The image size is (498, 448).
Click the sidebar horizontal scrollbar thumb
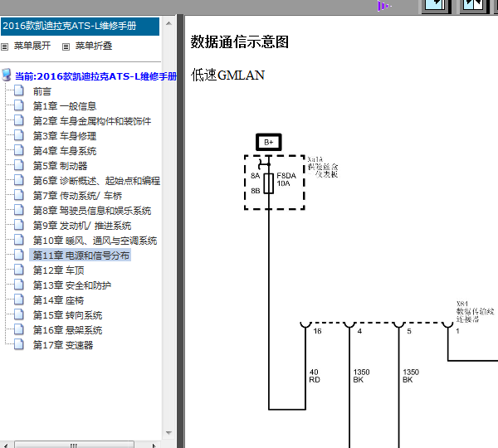74,445
